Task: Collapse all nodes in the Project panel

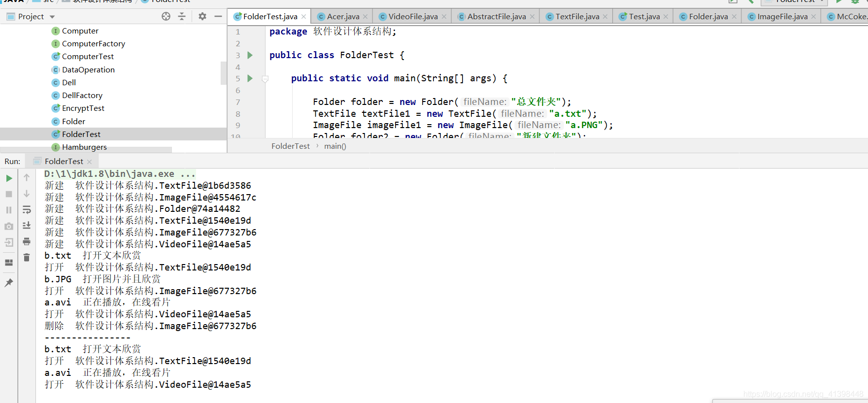Action: (x=182, y=16)
